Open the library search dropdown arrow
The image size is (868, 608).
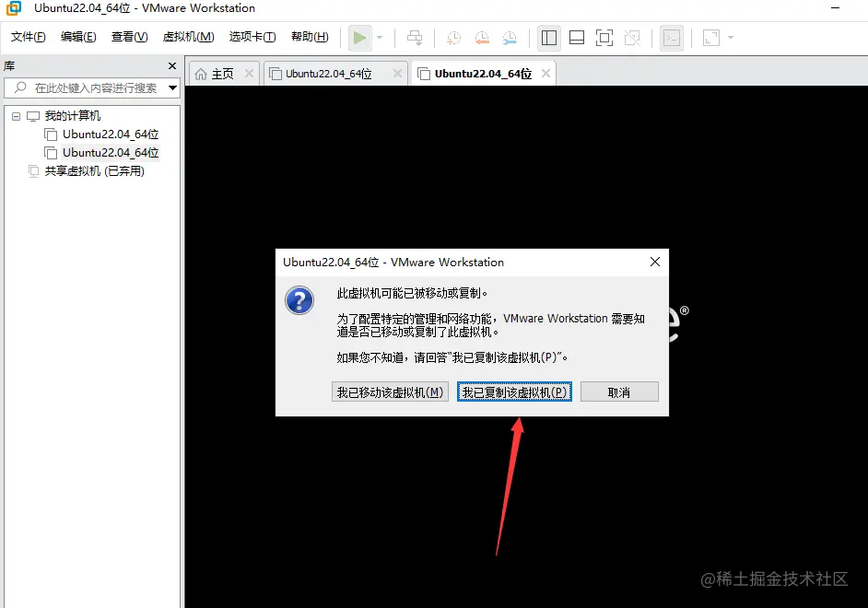pyautogui.click(x=172, y=88)
